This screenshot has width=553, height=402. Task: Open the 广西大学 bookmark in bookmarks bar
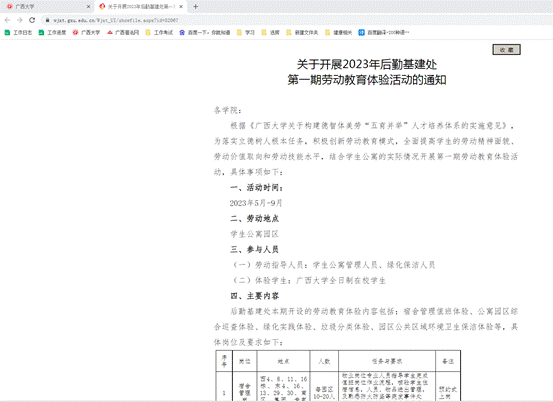point(86,32)
